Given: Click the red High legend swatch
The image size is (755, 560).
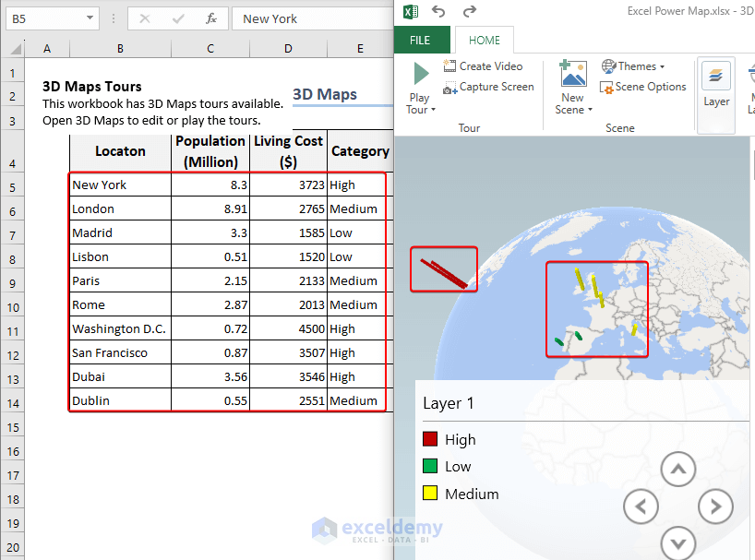Looking at the screenshot, I should [x=430, y=440].
